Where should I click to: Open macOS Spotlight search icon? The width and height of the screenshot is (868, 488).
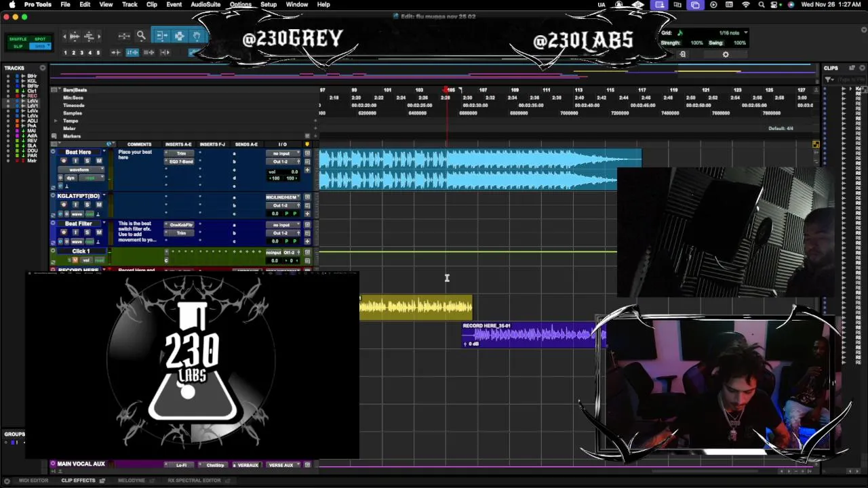(x=761, y=5)
